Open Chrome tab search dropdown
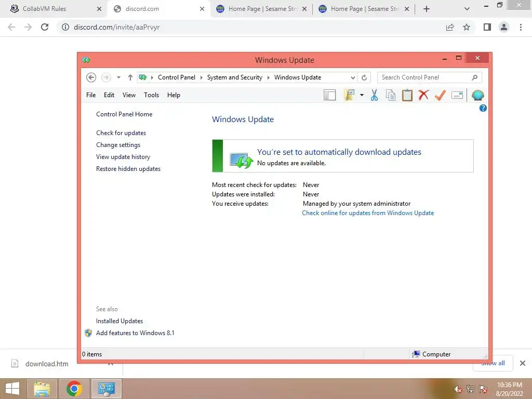 (467, 9)
